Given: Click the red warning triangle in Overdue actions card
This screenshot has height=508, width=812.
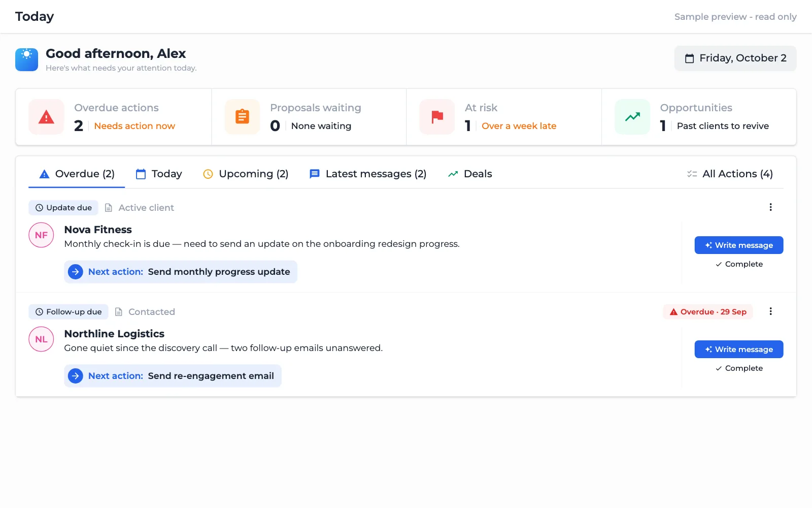Looking at the screenshot, I should coord(46,117).
